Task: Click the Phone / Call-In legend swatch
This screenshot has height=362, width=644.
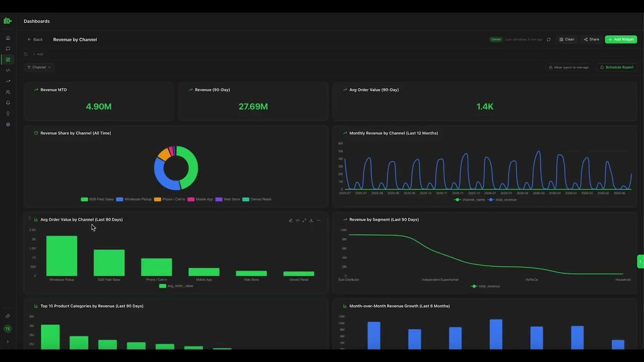Action: point(157,200)
